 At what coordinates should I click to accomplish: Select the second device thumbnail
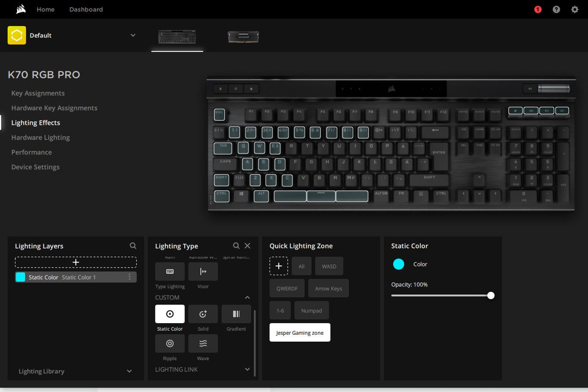click(x=243, y=37)
